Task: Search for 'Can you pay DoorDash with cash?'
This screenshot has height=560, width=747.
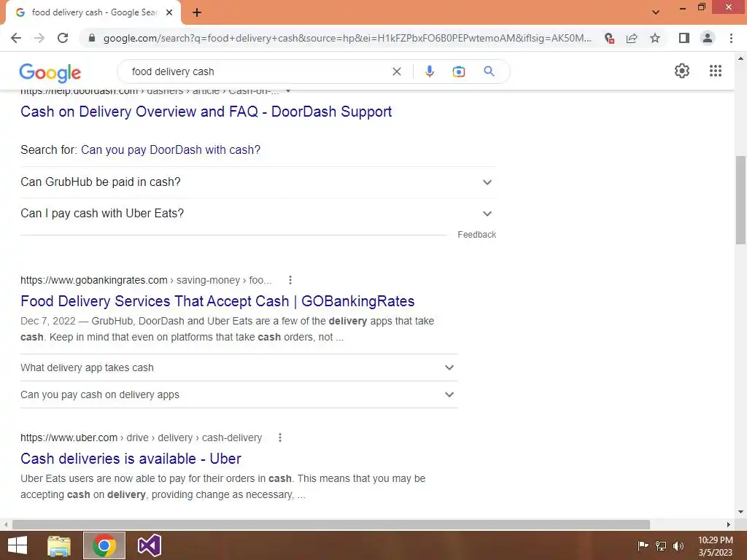Action: [x=171, y=150]
